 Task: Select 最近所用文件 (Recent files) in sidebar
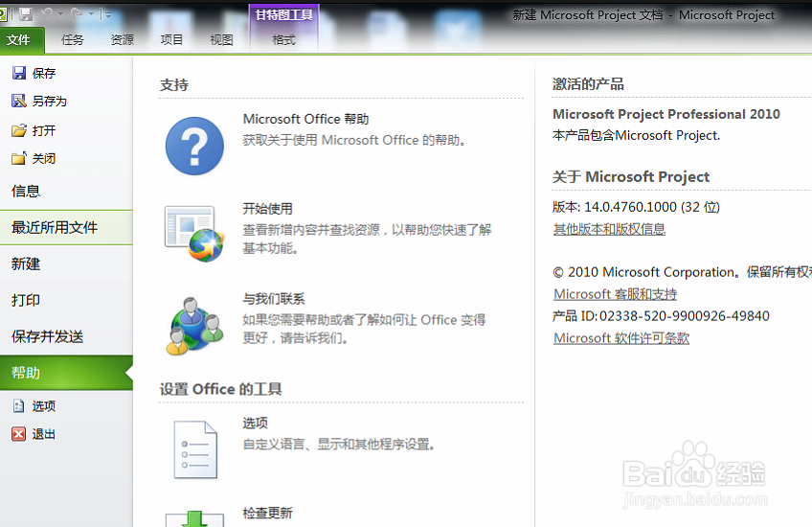(66, 227)
